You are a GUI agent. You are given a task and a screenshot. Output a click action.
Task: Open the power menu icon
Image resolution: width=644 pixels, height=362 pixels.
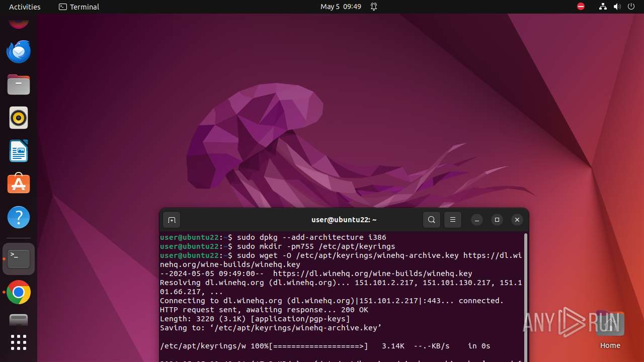pos(631,7)
